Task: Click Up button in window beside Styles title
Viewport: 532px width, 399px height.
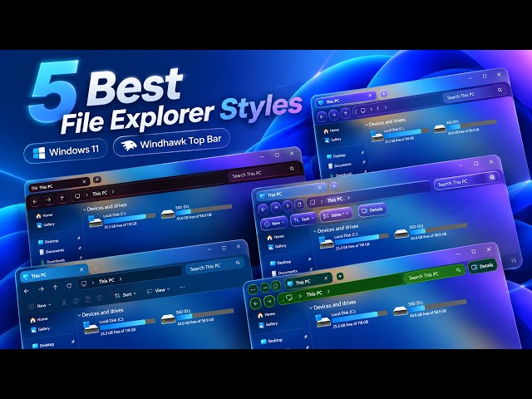Action: coord(346,113)
